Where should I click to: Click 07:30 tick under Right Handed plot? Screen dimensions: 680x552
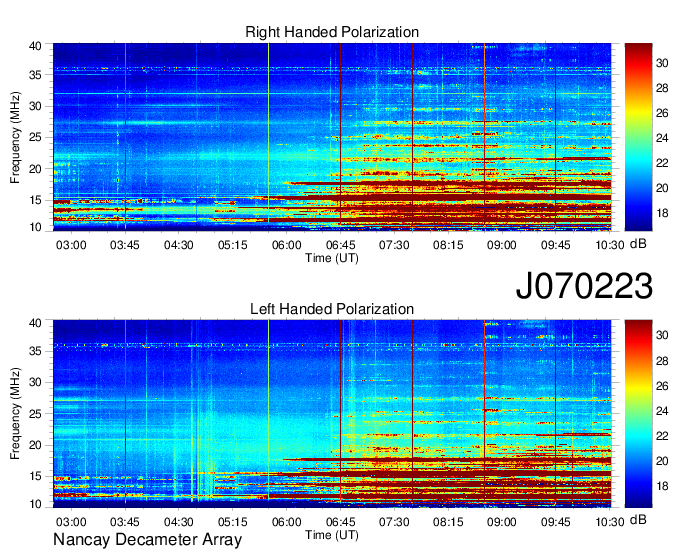click(x=394, y=245)
